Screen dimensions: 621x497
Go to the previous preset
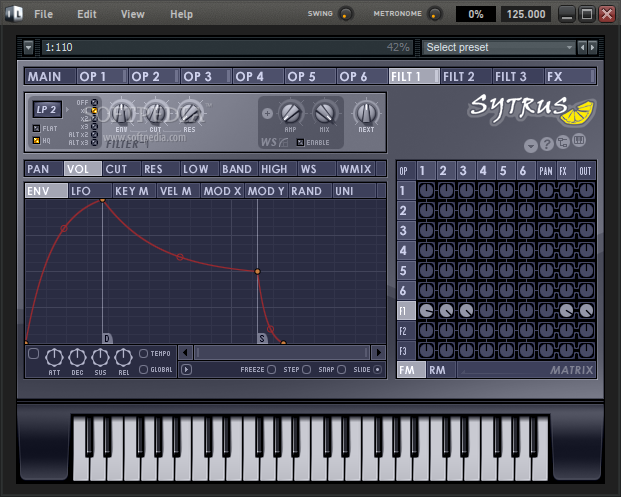click(582, 48)
